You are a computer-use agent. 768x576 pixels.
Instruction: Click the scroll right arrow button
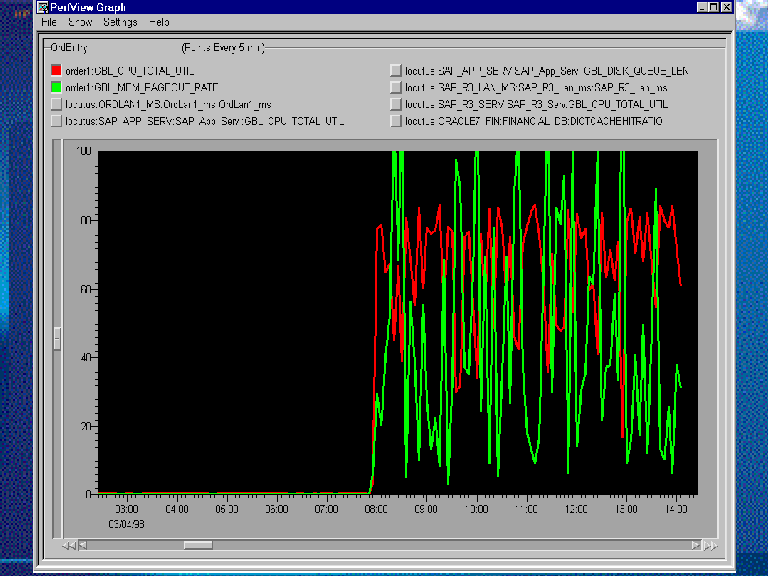(x=695, y=545)
